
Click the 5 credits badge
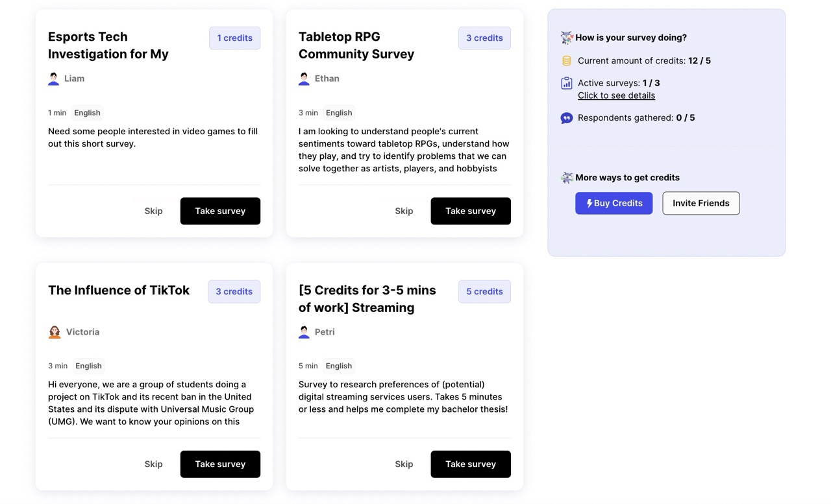484,291
